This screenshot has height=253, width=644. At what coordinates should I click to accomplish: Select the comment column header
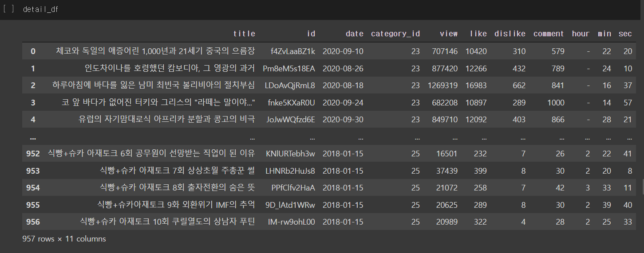tap(549, 34)
